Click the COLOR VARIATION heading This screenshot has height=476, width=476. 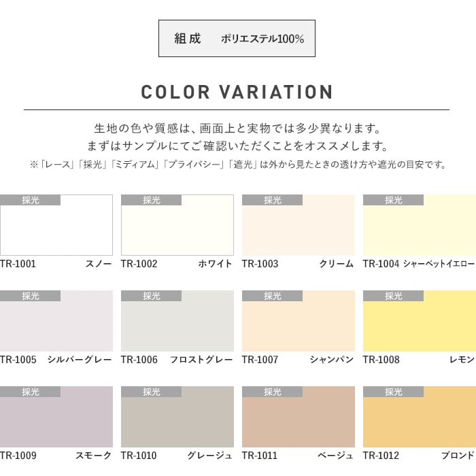pyautogui.click(x=237, y=92)
